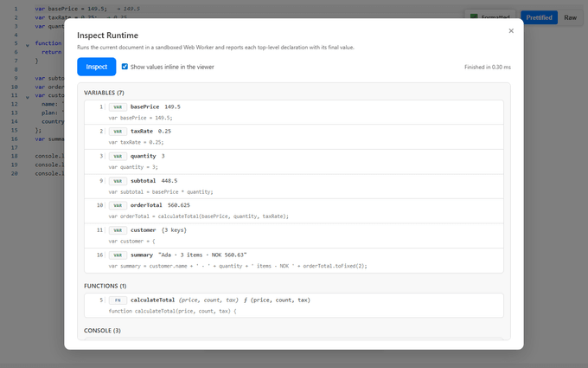Click the VARIABLES (7) section heading
Viewport: 588px width, 368px height.
tap(104, 93)
